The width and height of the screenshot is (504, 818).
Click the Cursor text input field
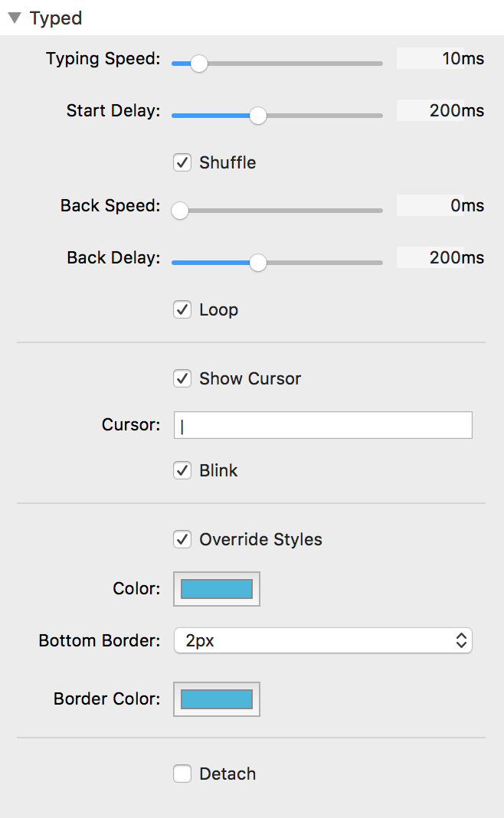click(x=322, y=425)
